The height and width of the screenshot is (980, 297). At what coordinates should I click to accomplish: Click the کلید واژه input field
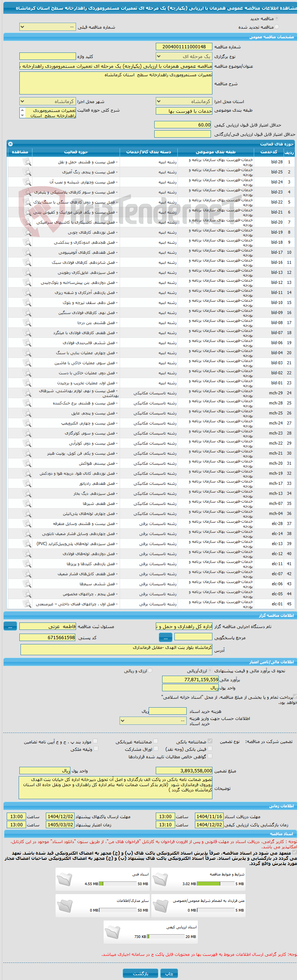[48, 56]
